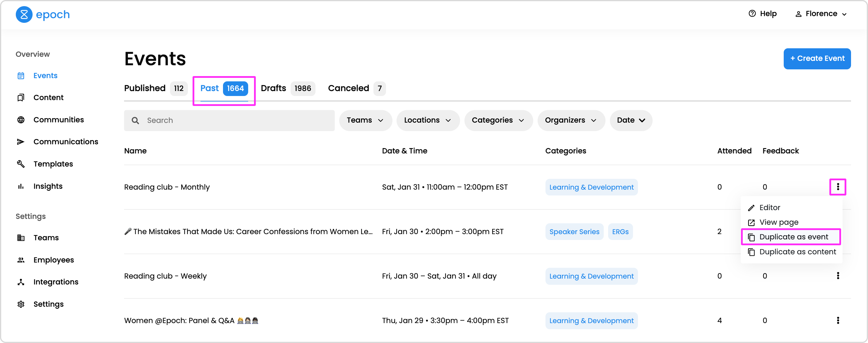
Task: Open kebab menu for Women @Epoch panel row
Action: click(838, 320)
